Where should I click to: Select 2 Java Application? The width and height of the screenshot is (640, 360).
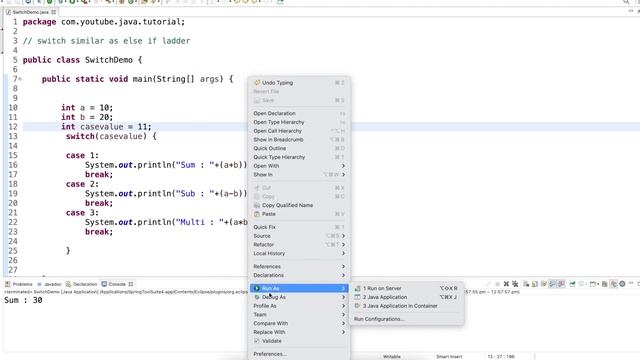click(x=406, y=297)
